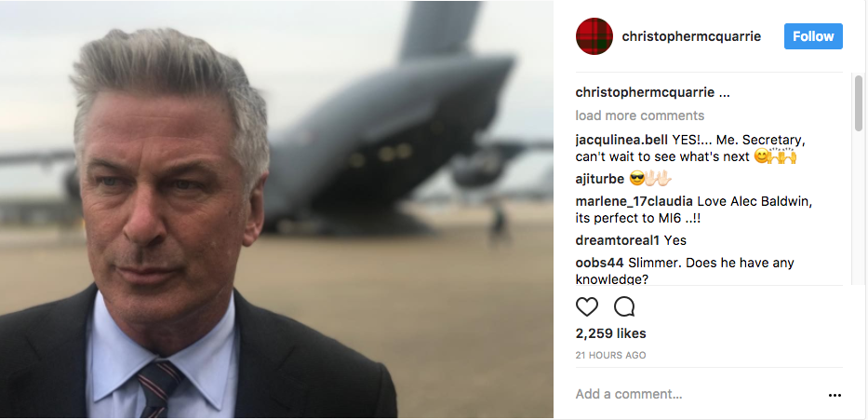
Task: Click the Add a comment field
Action: click(x=698, y=395)
